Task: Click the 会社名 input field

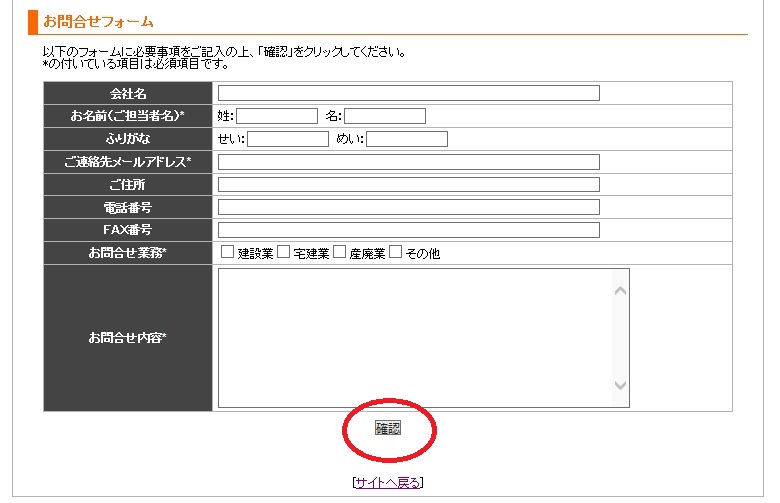Action: [408, 93]
